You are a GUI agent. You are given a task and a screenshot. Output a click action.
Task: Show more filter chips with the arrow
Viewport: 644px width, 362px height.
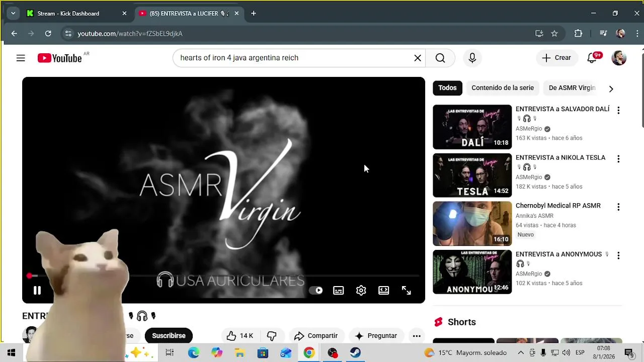coord(611,88)
